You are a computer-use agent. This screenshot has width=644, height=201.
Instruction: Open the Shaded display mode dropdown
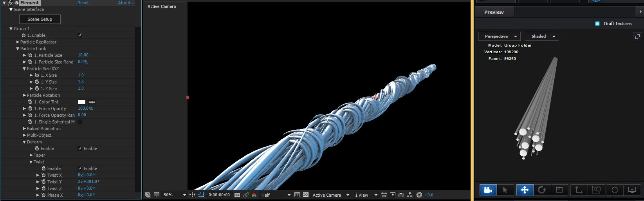pyautogui.click(x=542, y=36)
